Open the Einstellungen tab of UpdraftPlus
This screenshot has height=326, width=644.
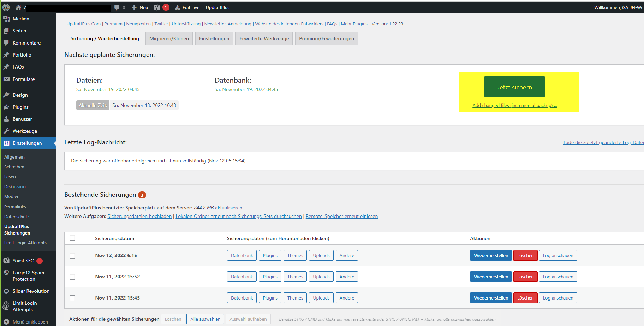click(x=214, y=38)
